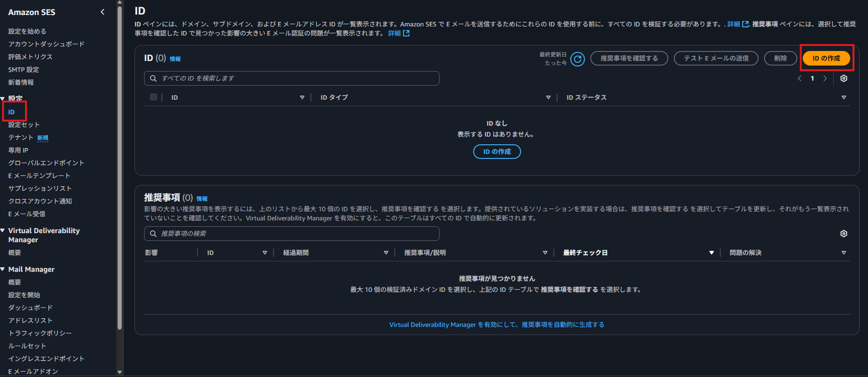The height and width of the screenshot is (377, 868).
Task: Click the sidebar vertical scrollbar
Action: click(119, 182)
